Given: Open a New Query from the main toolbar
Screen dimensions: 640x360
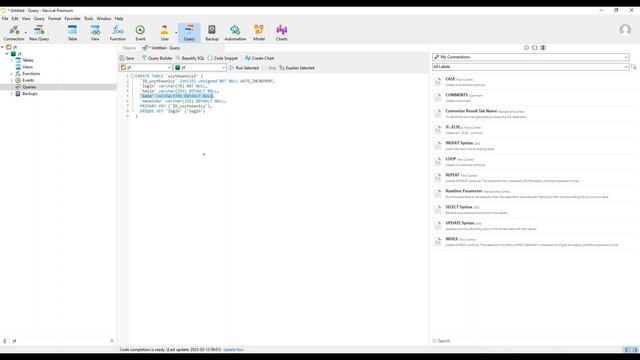Looking at the screenshot, I should click(39, 33).
